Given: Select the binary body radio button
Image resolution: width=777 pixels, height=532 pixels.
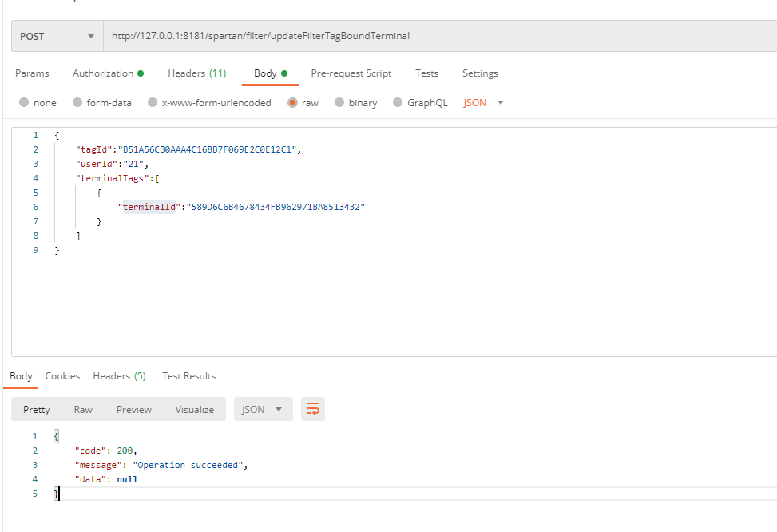Looking at the screenshot, I should click(340, 103).
